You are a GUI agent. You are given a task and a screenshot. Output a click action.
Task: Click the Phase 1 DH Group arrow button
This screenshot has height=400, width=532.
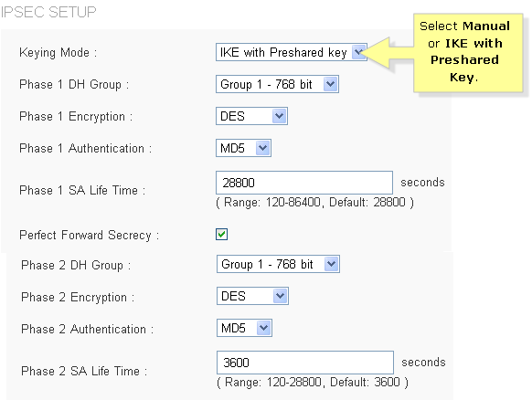coord(331,84)
